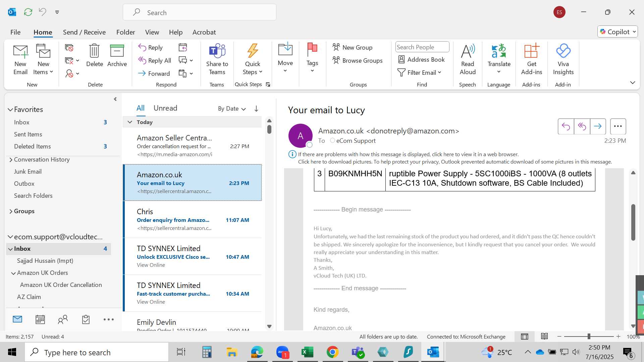
Task: Open the File menu
Action: click(x=15, y=32)
